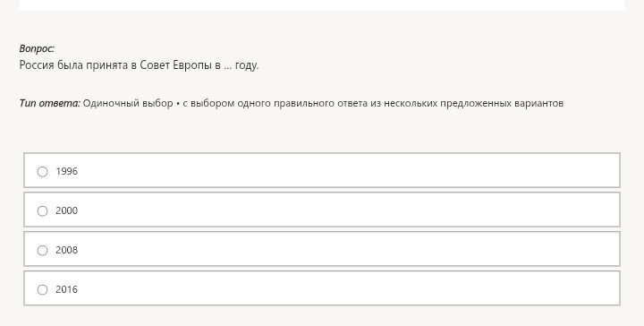This screenshot has height=326, width=644.
Task: Click the 1996 answer label text
Action: point(66,171)
